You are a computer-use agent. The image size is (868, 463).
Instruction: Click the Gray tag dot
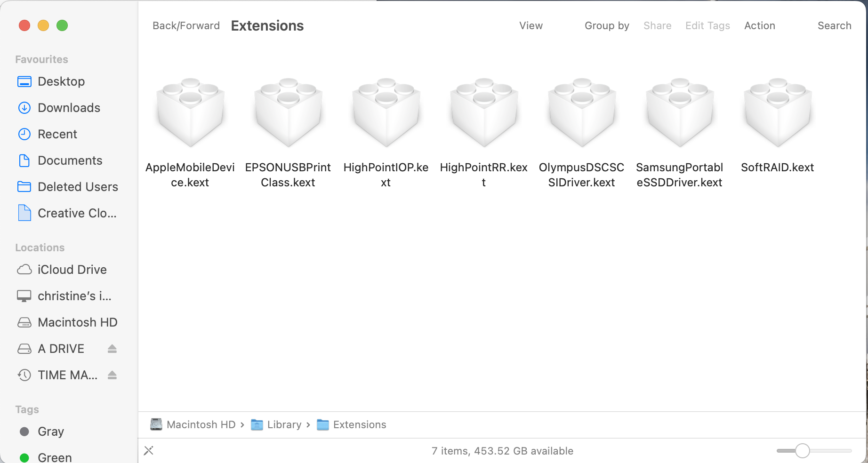[24, 431]
